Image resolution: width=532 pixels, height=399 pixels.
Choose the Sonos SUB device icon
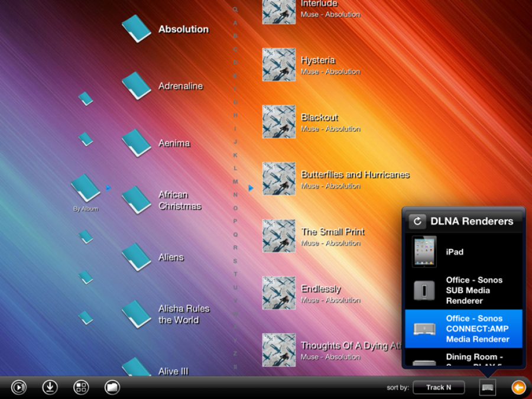click(x=424, y=290)
